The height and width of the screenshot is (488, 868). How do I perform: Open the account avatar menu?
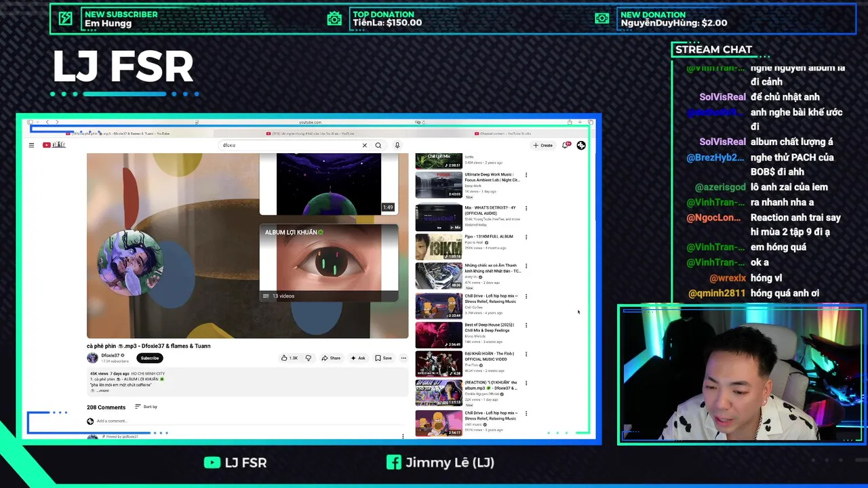[x=581, y=145]
